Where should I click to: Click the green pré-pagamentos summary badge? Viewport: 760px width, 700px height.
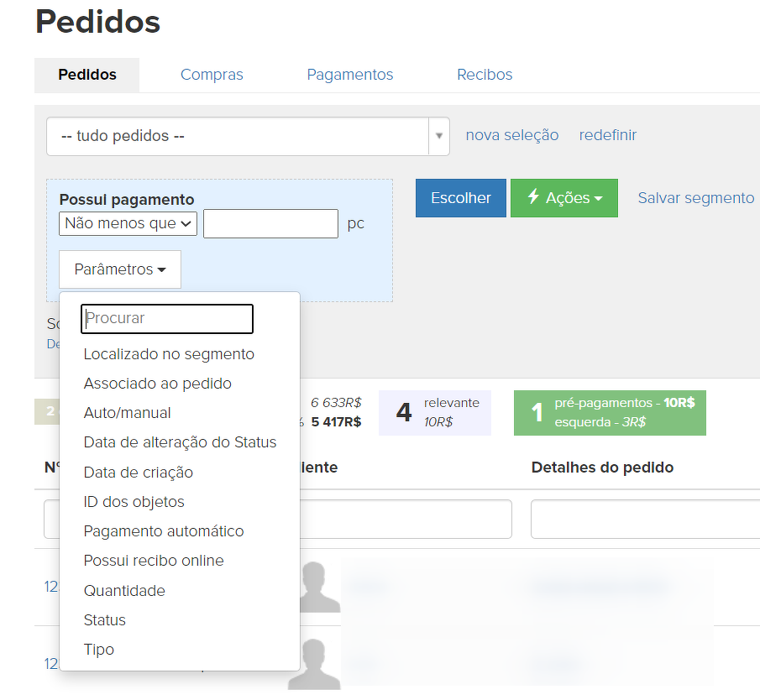(610, 412)
